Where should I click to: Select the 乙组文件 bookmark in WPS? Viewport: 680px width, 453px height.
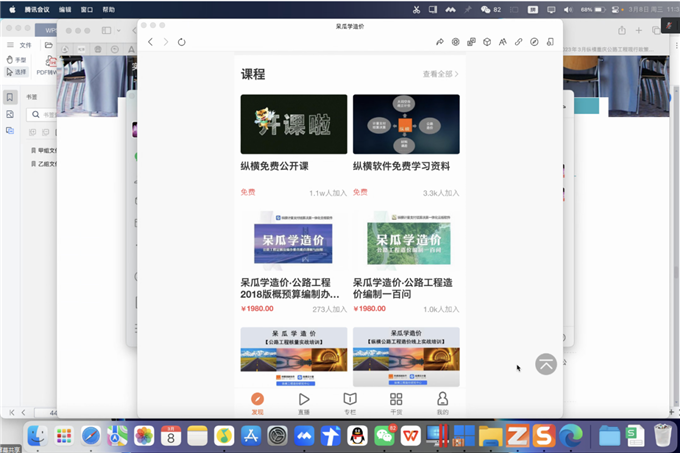[x=43, y=164]
